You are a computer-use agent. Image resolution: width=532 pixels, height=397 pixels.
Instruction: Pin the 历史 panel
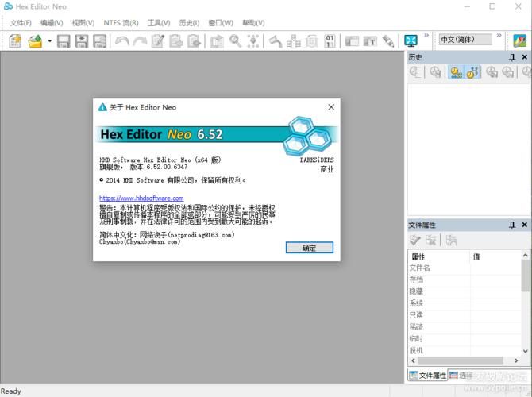(512, 57)
